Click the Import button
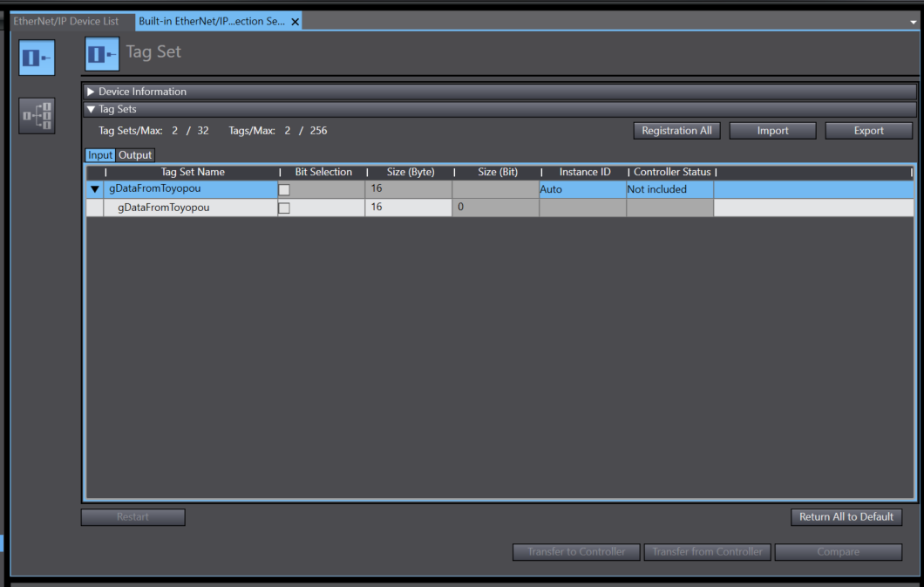The height and width of the screenshot is (587, 924). pos(772,131)
